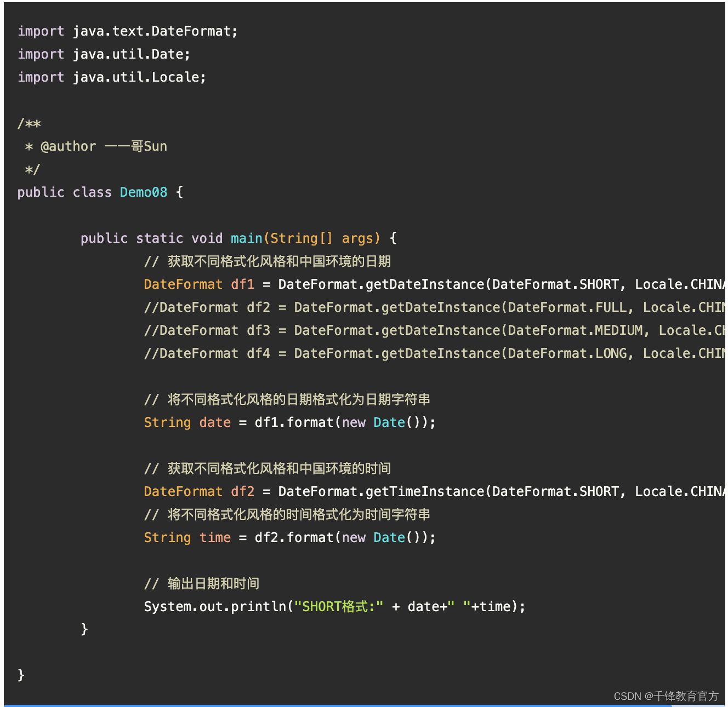Select 'DateFormat.MEDIUM' in commented df3 line
Screen dimensions: 728x707
575,330
